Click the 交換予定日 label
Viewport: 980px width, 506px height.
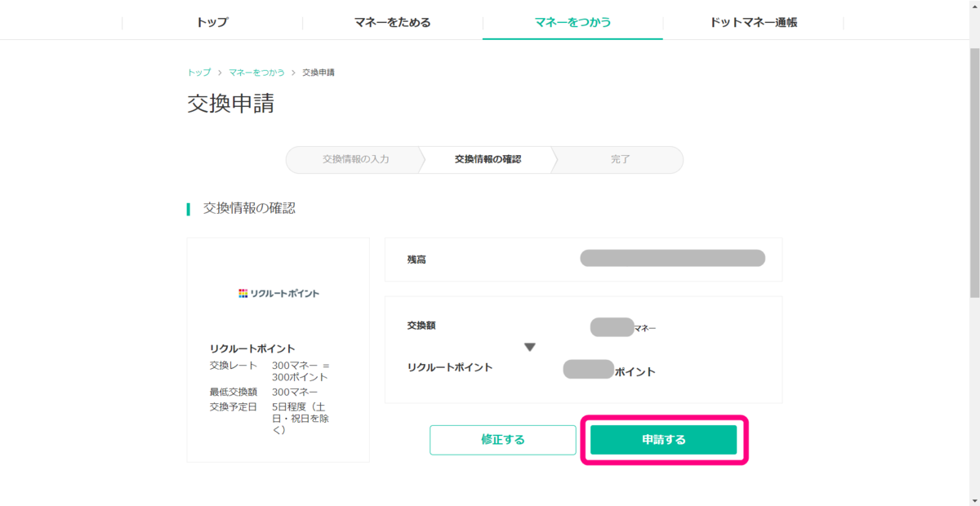[233, 406]
